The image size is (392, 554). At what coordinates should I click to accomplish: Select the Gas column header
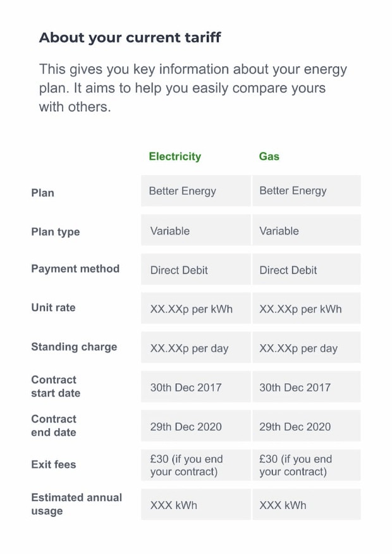(269, 156)
